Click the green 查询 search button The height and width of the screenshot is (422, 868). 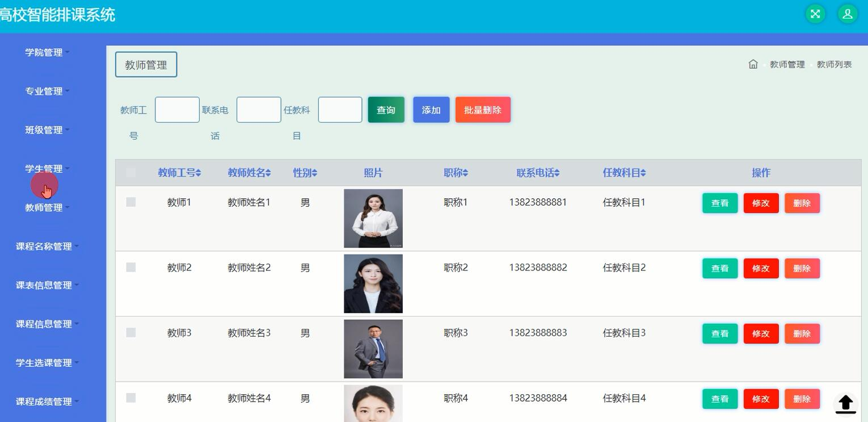pos(386,110)
